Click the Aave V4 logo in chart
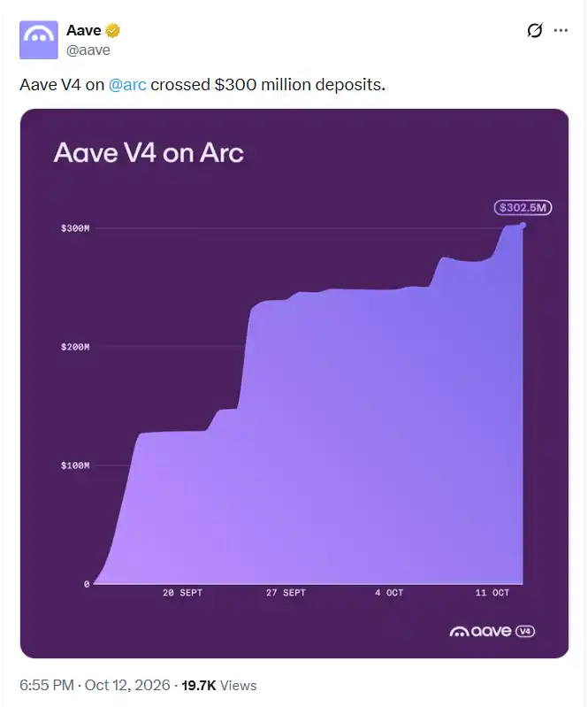588x707 pixels. pos(492,631)
